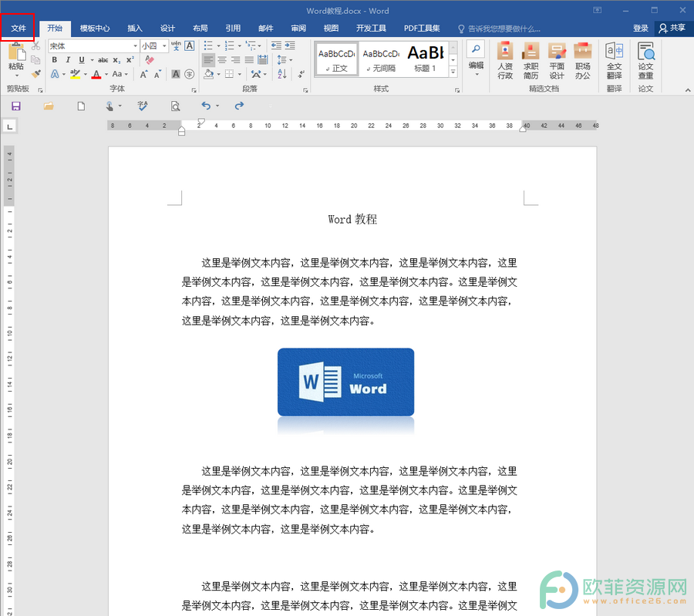Align the paragraph to the right

point(236,59)
